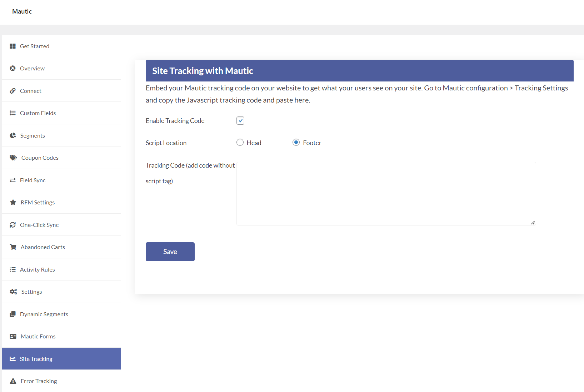Open Activity Rules page
The height and width of the screenshot is (392, 584).
pos(61,269)
